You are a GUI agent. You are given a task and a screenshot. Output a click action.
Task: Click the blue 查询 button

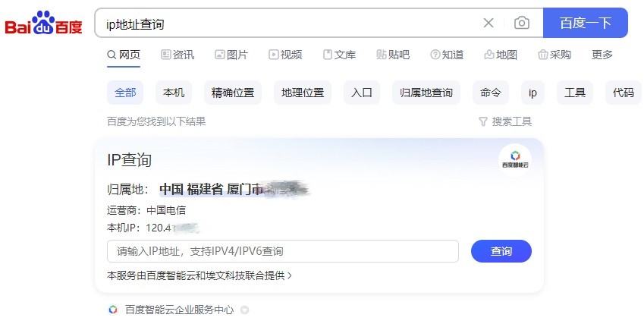501,251
